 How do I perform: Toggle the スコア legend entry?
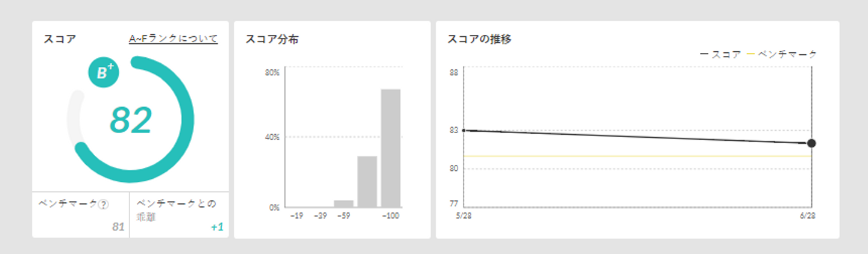coord(721,54)
